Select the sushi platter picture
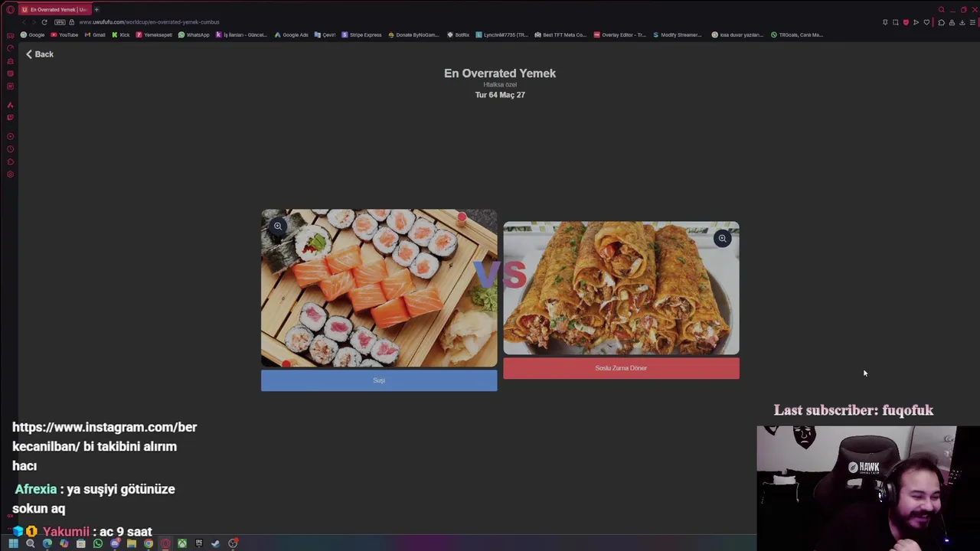Viewport: 980px width, 551px height. coord(379,289)
